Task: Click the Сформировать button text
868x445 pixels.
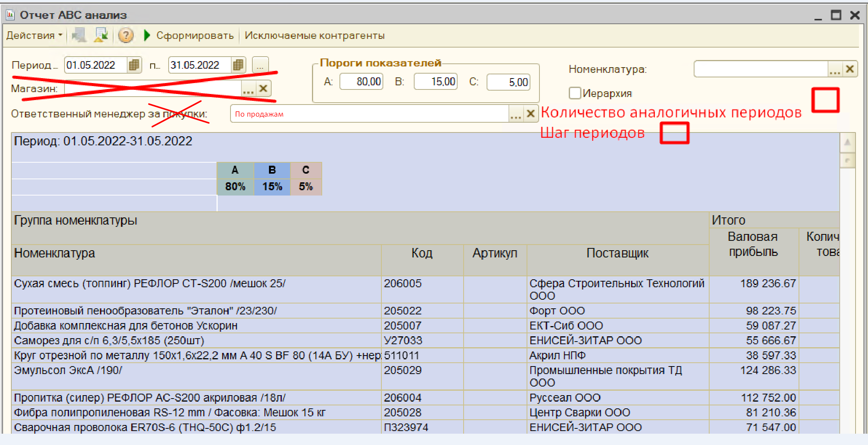Action: pos(195,35)
